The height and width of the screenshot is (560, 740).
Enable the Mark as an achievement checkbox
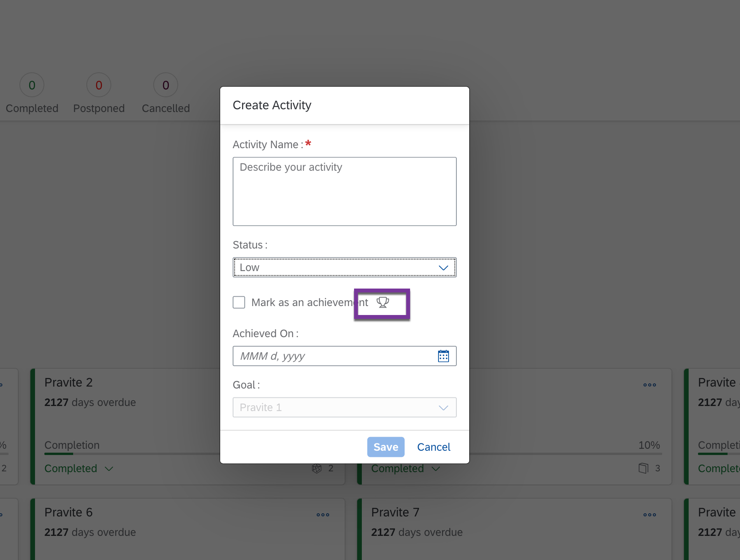239,302
